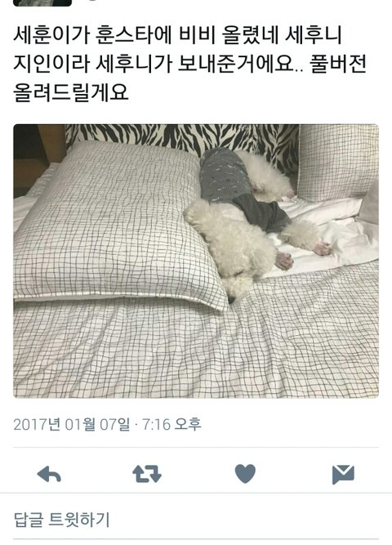
Task: Tap the checkered blanket in photo foreground
Action: [x=194, y=351]
